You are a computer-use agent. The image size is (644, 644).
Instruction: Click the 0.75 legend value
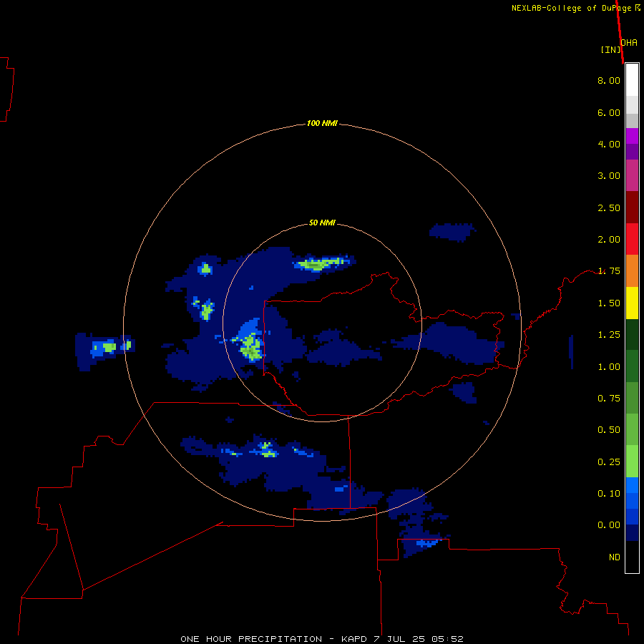click(x=609, y=399)
